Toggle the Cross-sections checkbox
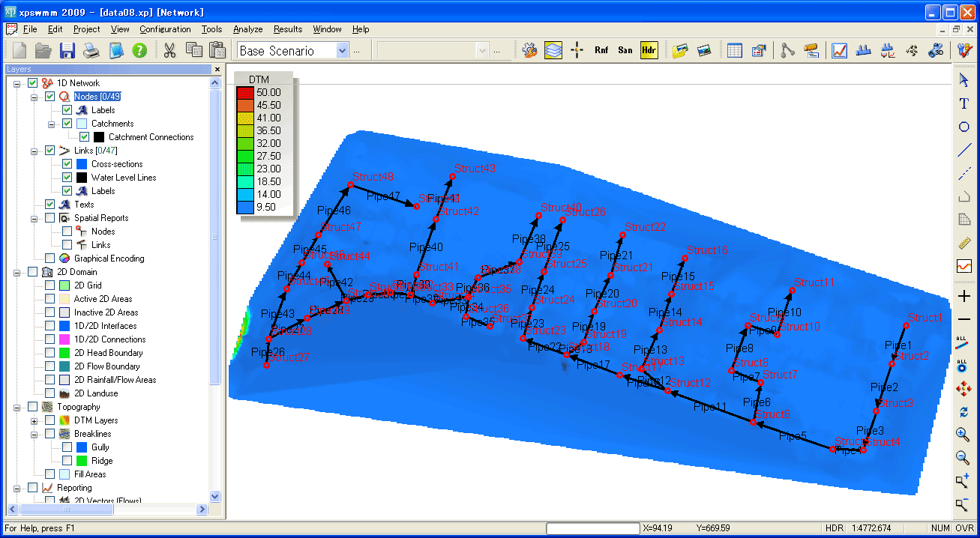Image resolution: width=980 pixels, height=538 pixels. coord(67,164)
